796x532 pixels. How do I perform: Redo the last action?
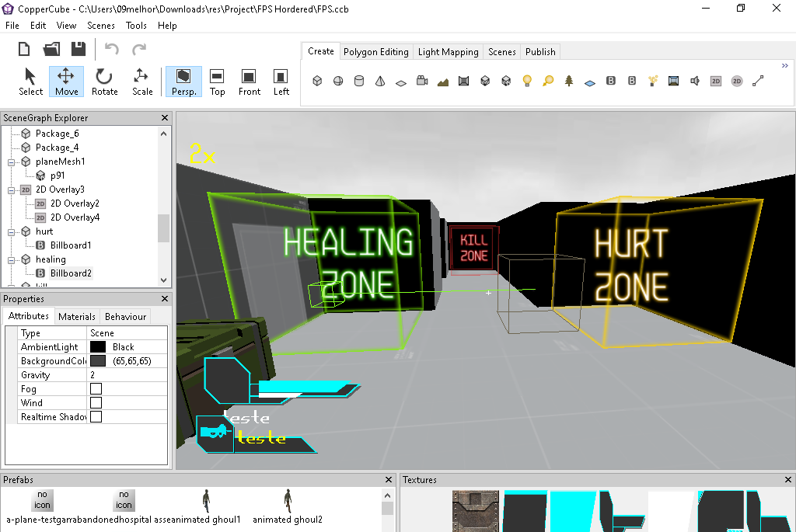pos(139,49)
